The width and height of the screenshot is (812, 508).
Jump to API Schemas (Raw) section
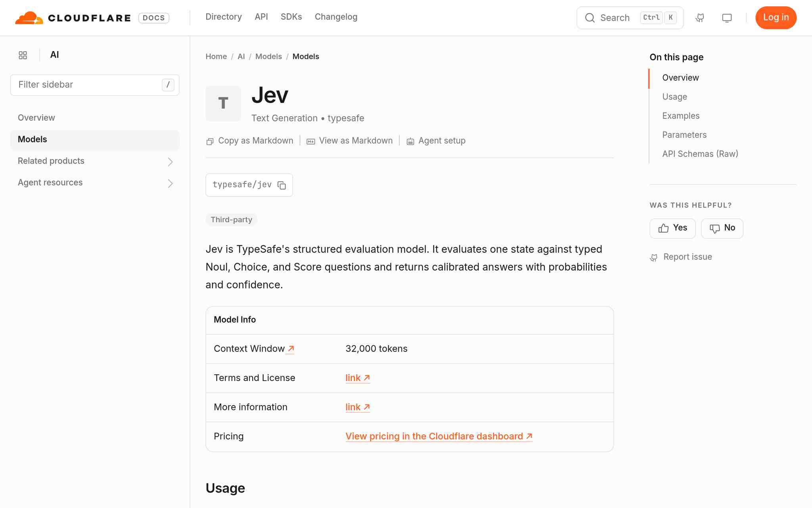click(x=700, y=154)
